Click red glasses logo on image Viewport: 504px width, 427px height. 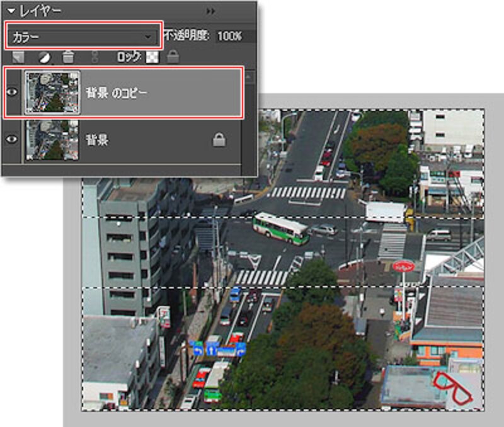[452, 388]
